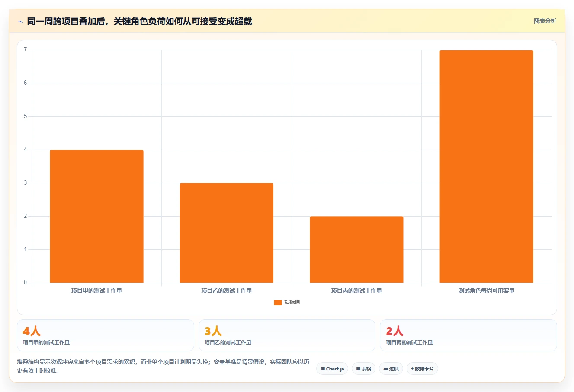The width and height of the screenshot is (574, 392).
Task: Open the 3人 项目乙 data card
Action: [287, 335]
